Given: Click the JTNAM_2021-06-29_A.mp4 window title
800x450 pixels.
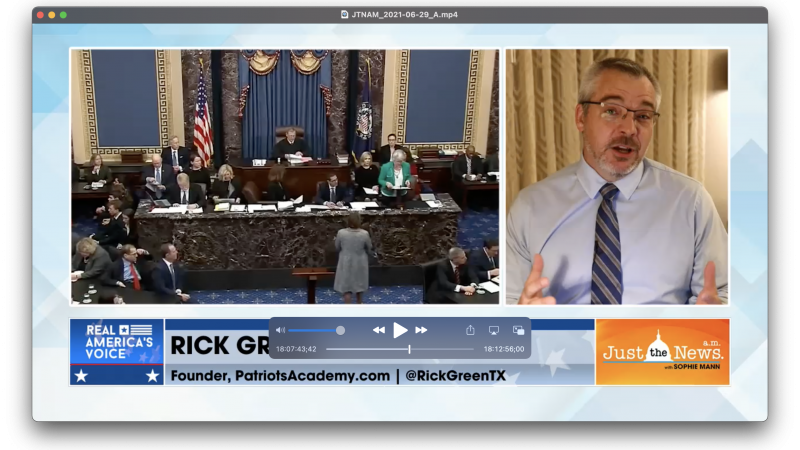Looking at the screenshot, I should (404, 15).
